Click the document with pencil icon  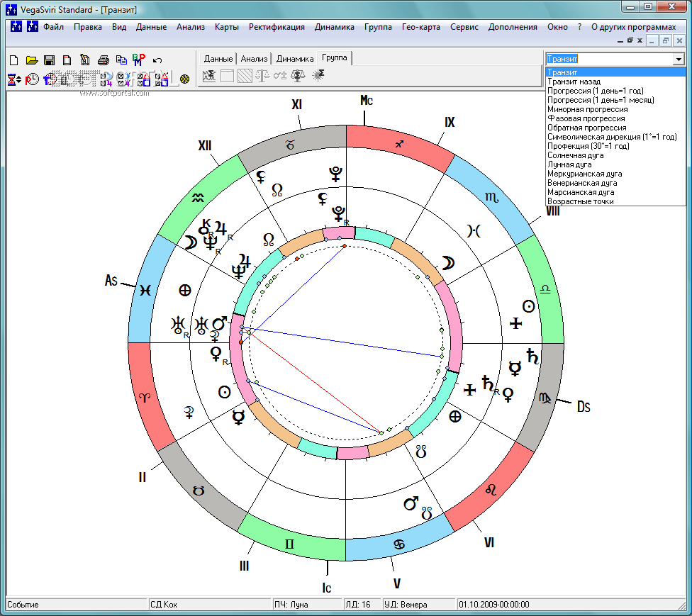point(85,60)
